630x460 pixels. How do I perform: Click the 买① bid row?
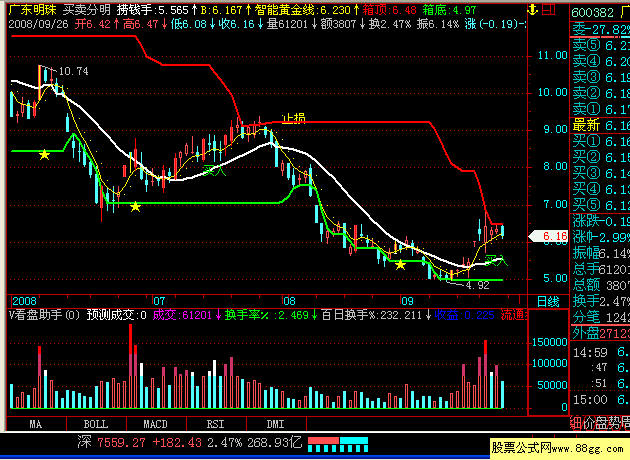pos(600,141)
